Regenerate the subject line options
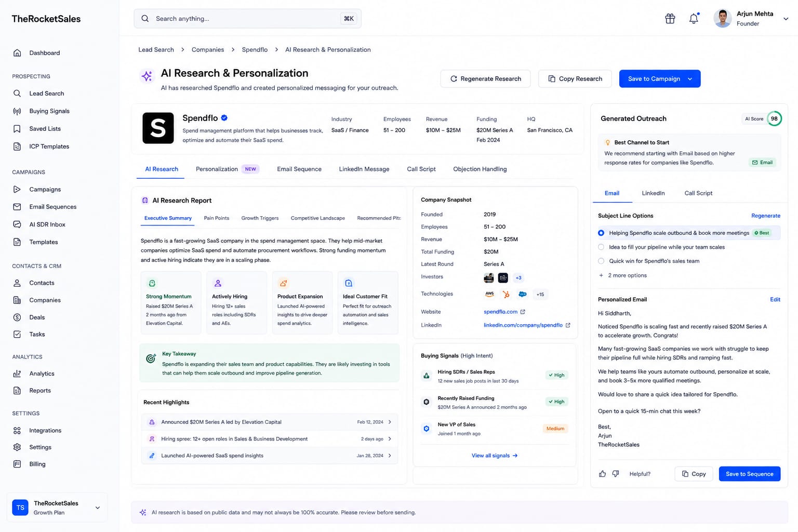798x532 pixels. pos(766,216)
